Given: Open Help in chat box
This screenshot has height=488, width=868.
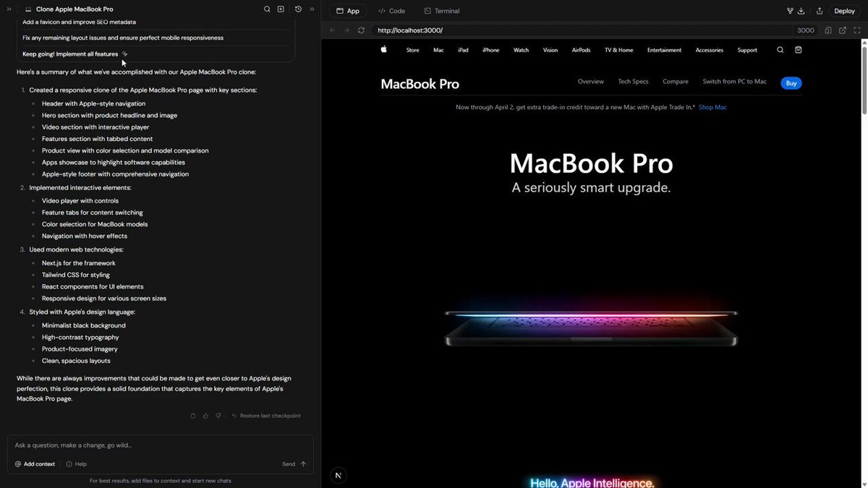Looking at the screenshot, I should [76, 464].
